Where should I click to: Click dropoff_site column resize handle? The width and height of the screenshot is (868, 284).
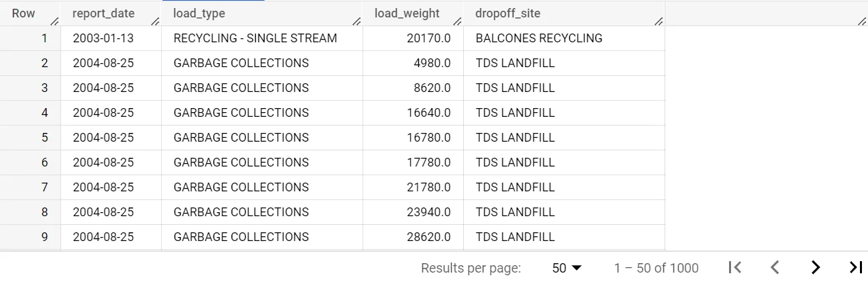tap(659, 21)
